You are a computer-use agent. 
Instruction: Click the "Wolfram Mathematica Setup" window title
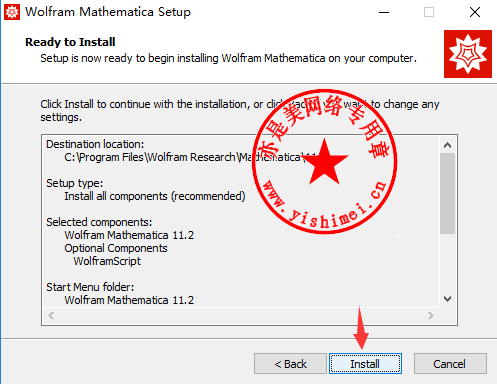[108, 12]
